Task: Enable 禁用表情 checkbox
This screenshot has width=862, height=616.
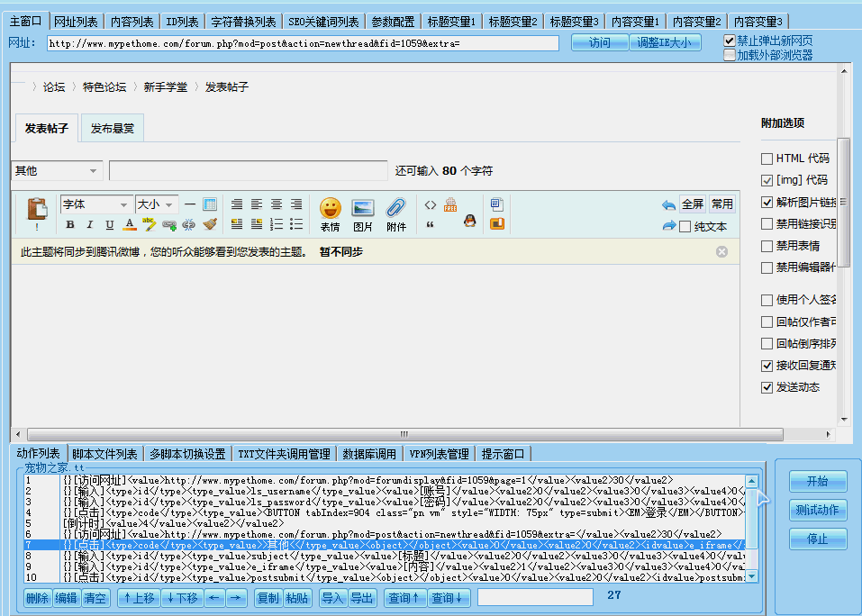Action: 767,246
